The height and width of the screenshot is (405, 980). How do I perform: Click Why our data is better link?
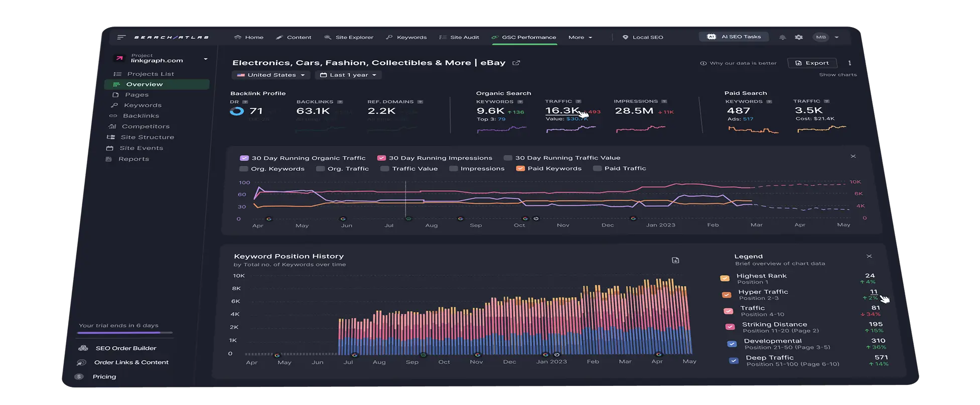coord(738,63)
